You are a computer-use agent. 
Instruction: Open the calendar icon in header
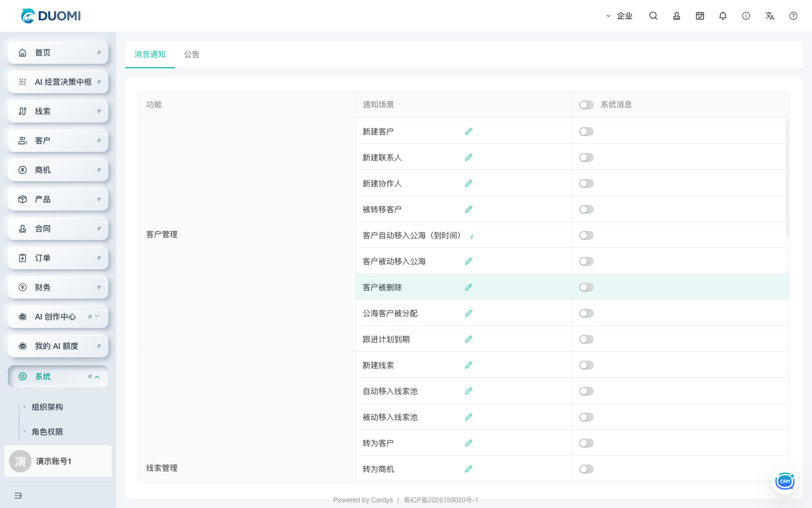click(x=700, y=16)
